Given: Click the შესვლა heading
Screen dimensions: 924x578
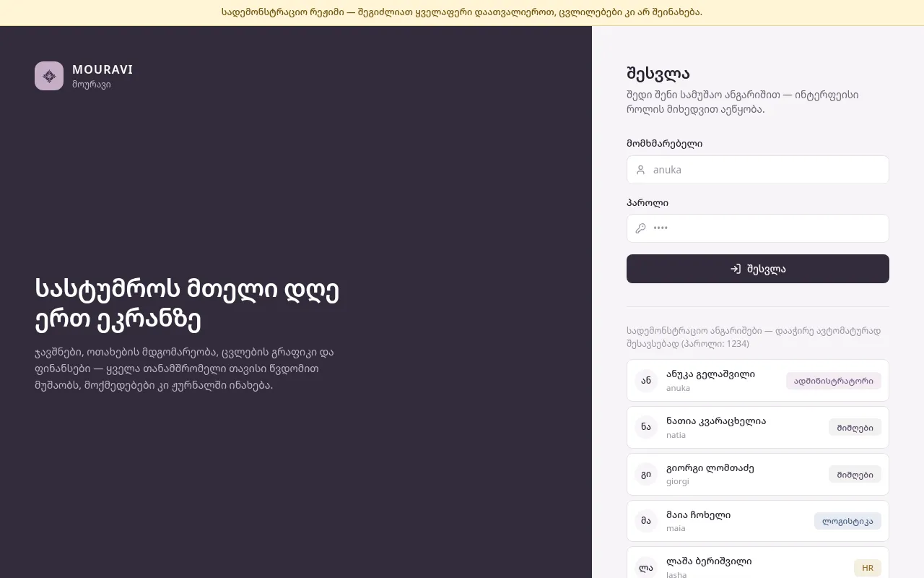Looking at the screenshot, I should coord(658,74).
